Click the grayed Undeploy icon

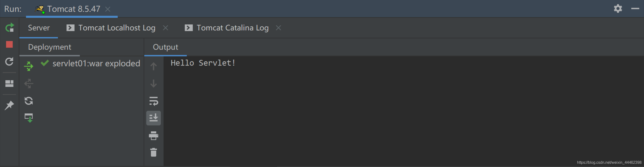[x=28, y=83]
